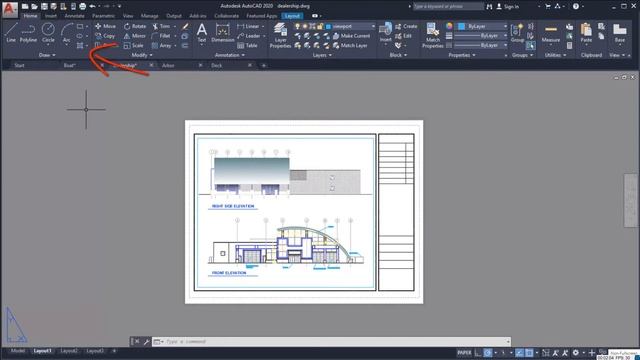Click Create block button
Image resolution: width=640 pixels, height=360 pixels.
[406, 26]
